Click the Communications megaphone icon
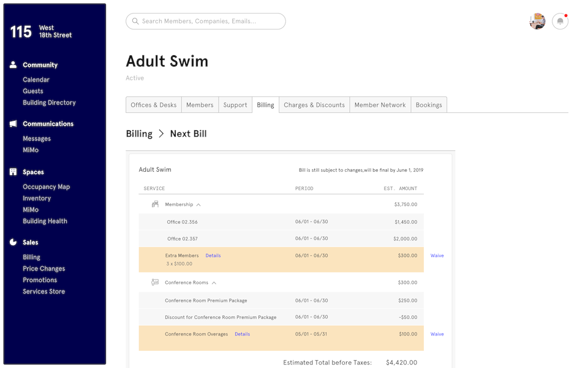The width and height of the screenshot is (588, 368). point(13,123)
